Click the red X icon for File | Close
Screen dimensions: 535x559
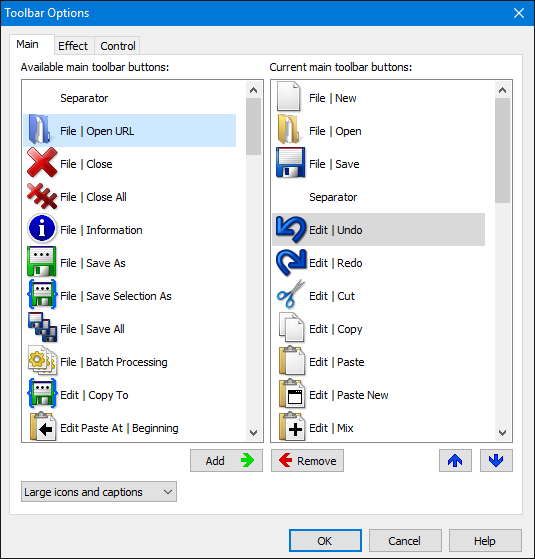coord(42,162)
